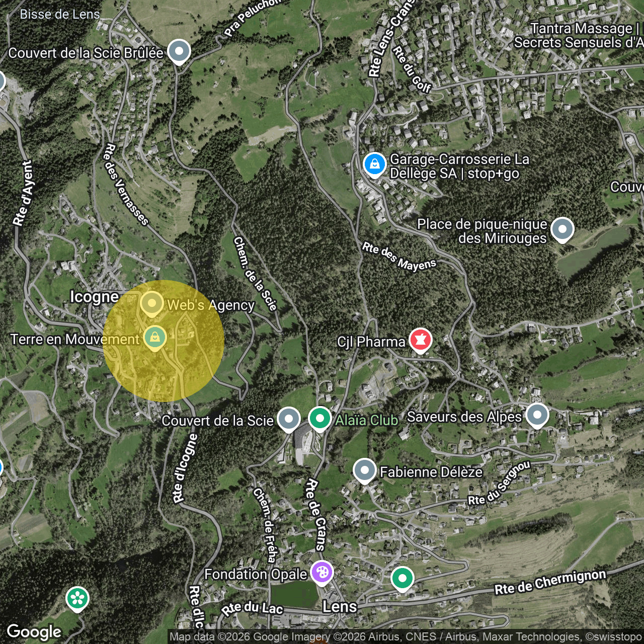Select the Rte de Crans road label
Image resolution: width=644 pixels, height=644 pixels.
coord(316,514)
